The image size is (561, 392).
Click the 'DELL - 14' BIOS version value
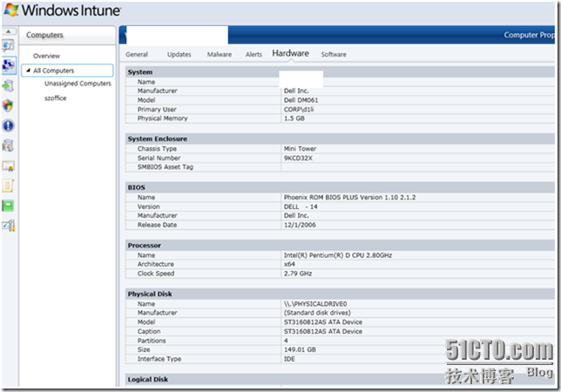click(301, 206)
